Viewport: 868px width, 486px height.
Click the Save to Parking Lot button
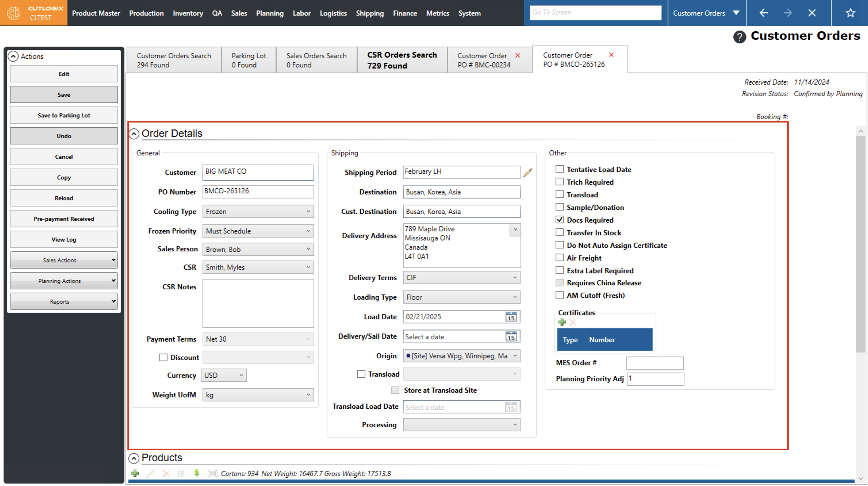click(x=64, y=115)
